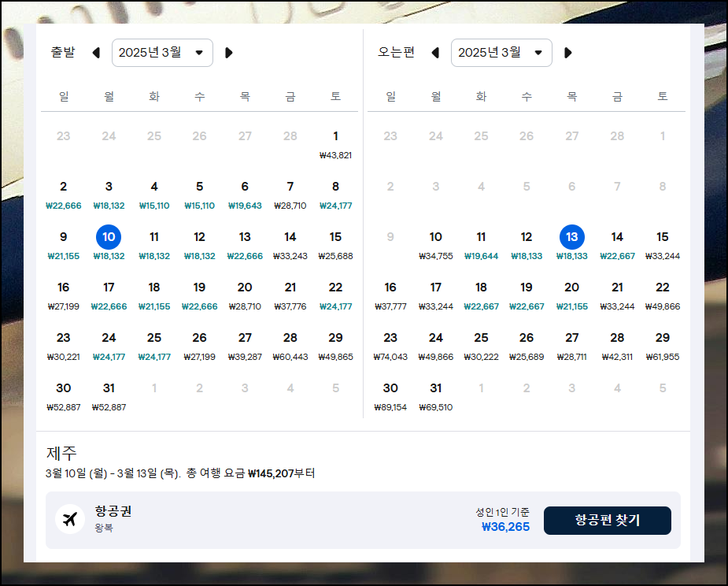Select return date 31 priced ₩69,510
Viewport: 728px width, 586px height.
pos(436,397)
